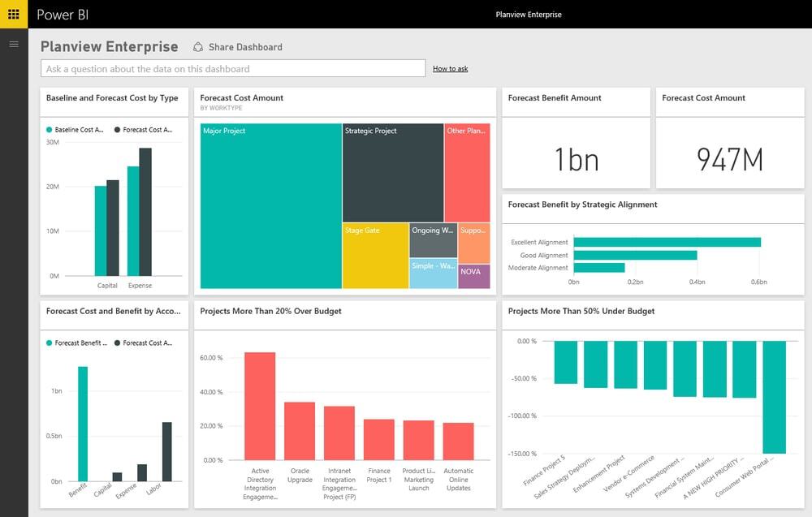This screenshot has width=812, height=517.
Task: Select Simple - Wa... light blue block
Action: coord(434,274)
